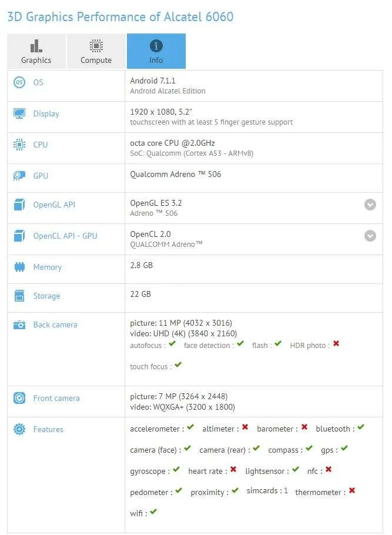Screen dimensions: 392x535
Task: Click the nfc red cross indicator
Action: 329,470
